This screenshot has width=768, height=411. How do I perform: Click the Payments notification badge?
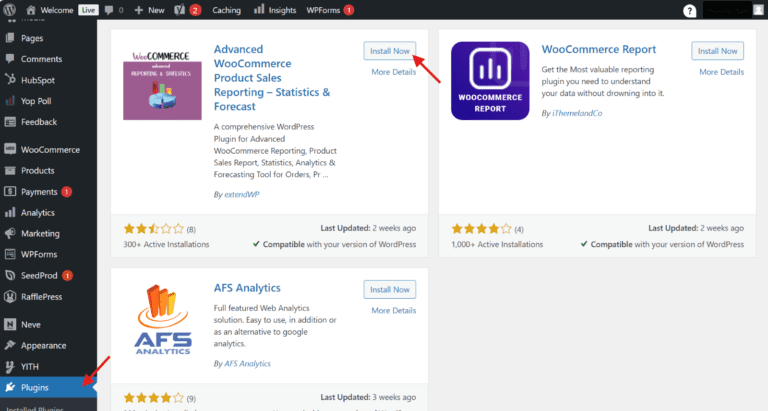coord(67,192)
